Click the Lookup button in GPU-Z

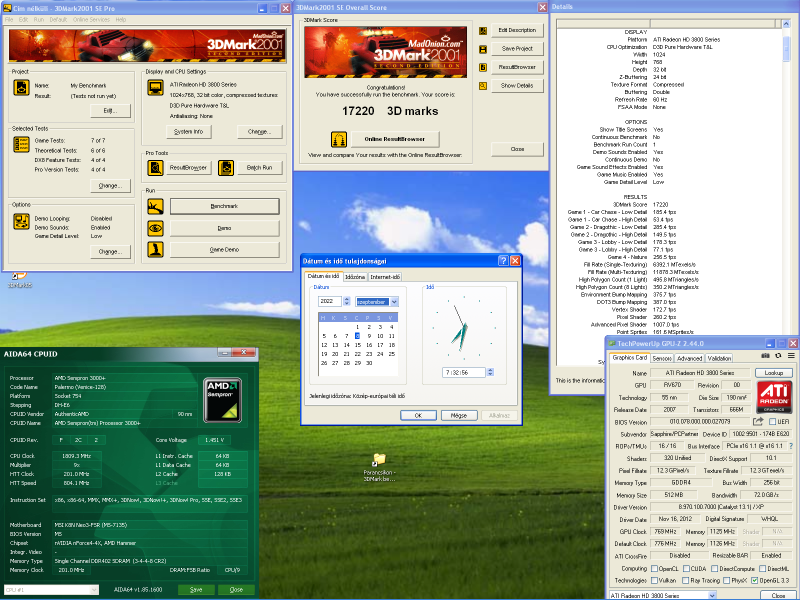click(773, 373)
